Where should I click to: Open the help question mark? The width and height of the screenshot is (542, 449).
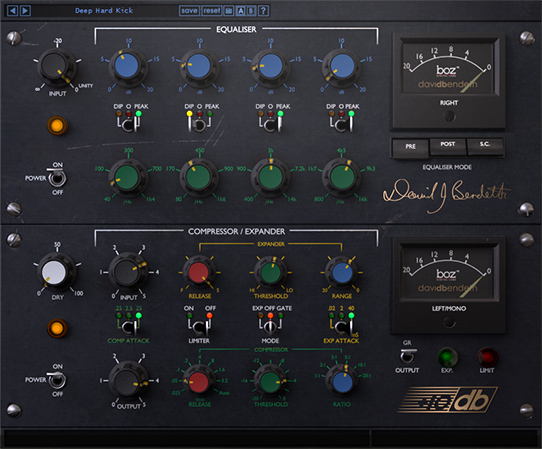click(263, 11)
